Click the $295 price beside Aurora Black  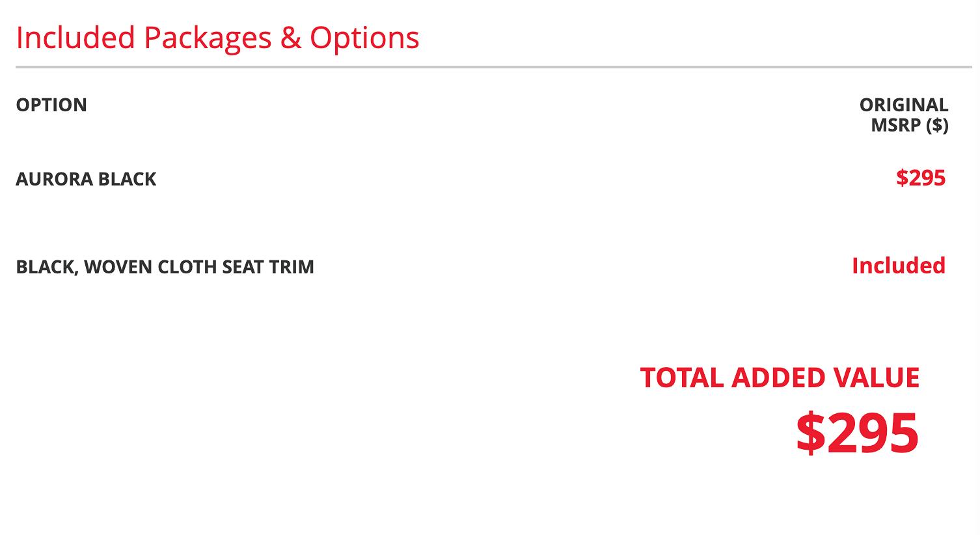[921, 178]
